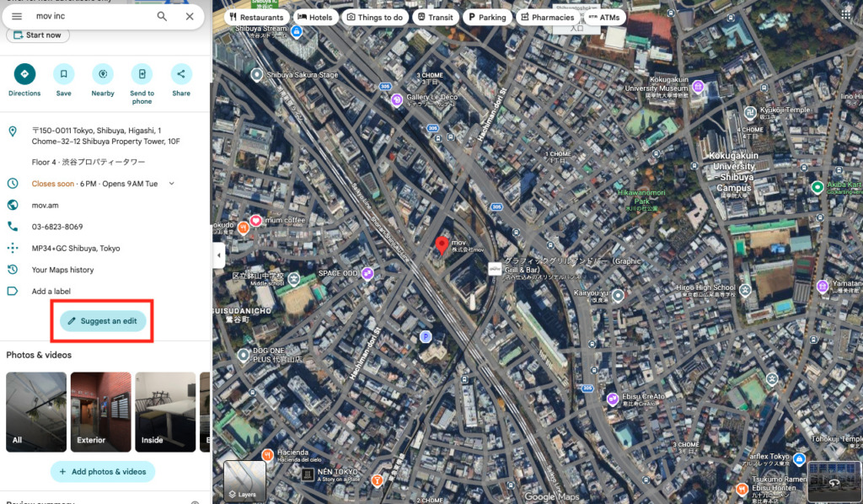Screen dimensions: 863x504
Task: Click the Suggest an edit button
Action: point(103,321)
